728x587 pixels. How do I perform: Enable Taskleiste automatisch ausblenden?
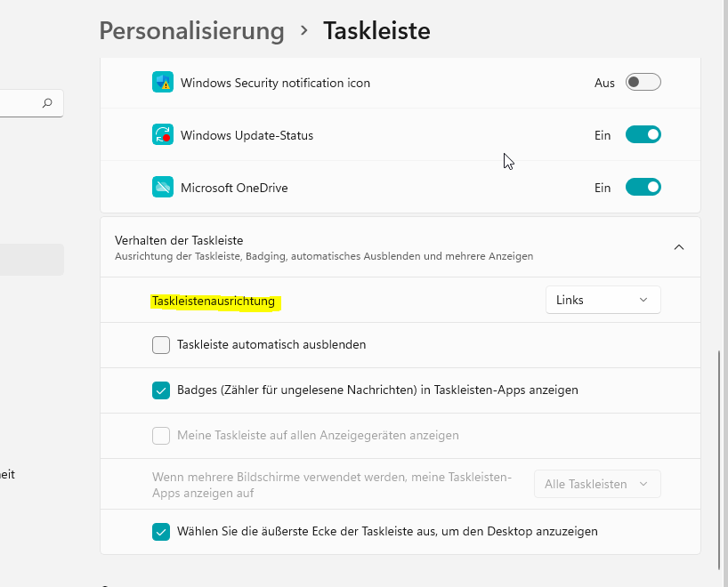tap(161, 344)
